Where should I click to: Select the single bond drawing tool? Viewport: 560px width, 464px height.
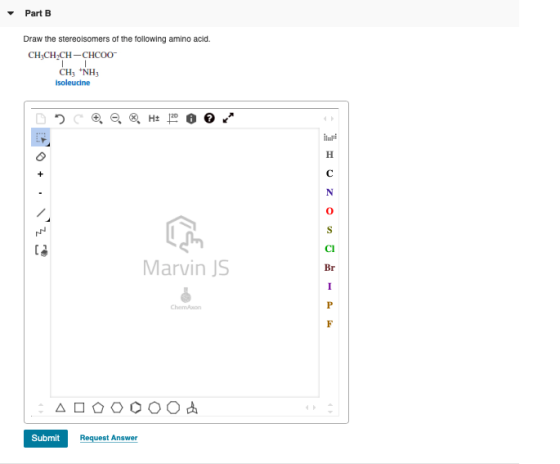(x=41, y=213)
